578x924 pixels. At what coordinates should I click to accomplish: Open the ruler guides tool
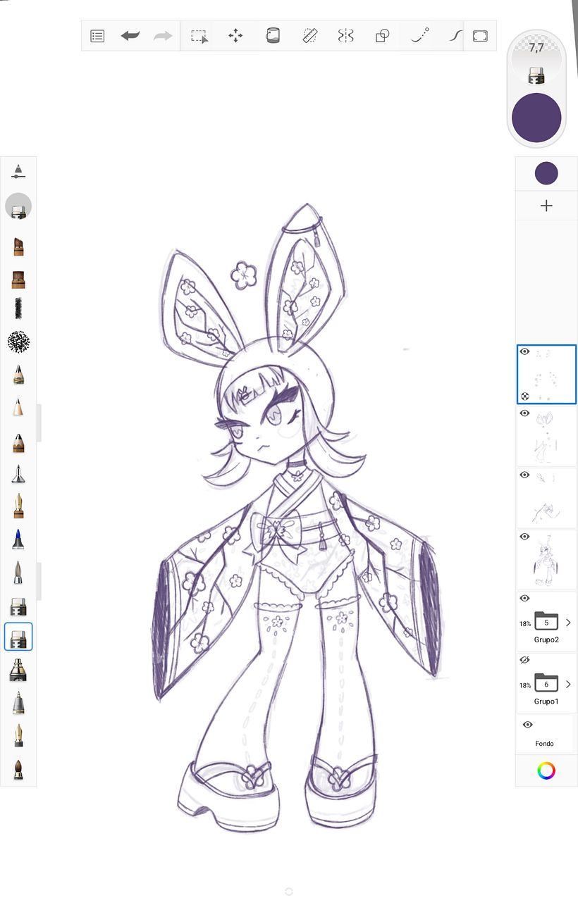(309, 36)
